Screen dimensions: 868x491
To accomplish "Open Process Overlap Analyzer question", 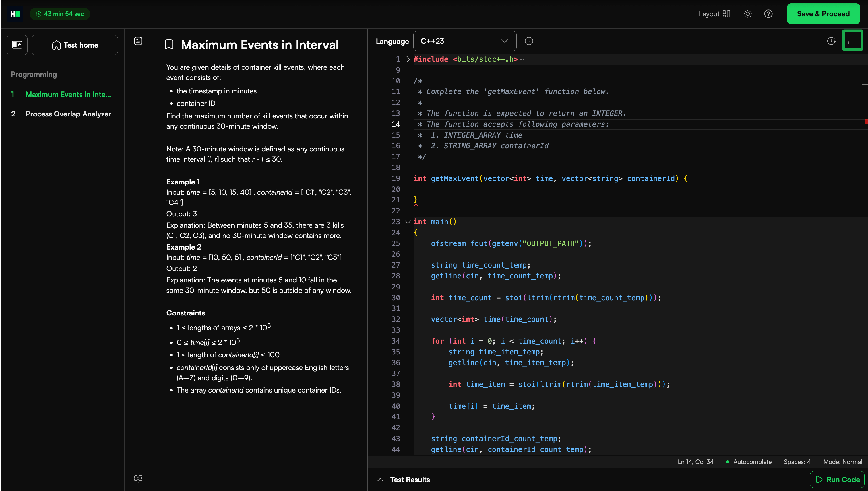I will click(68, 114).
